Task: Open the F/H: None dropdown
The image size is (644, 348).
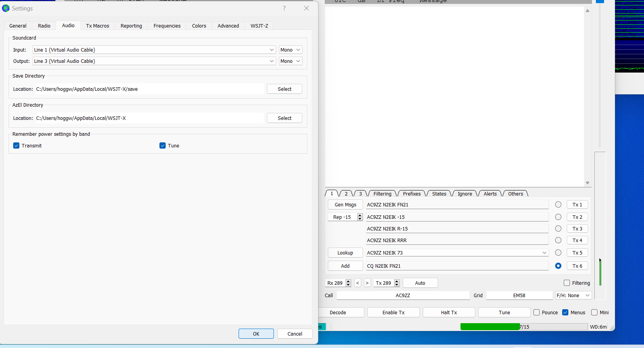Action: pyautogui.click(x=573, y=295)
